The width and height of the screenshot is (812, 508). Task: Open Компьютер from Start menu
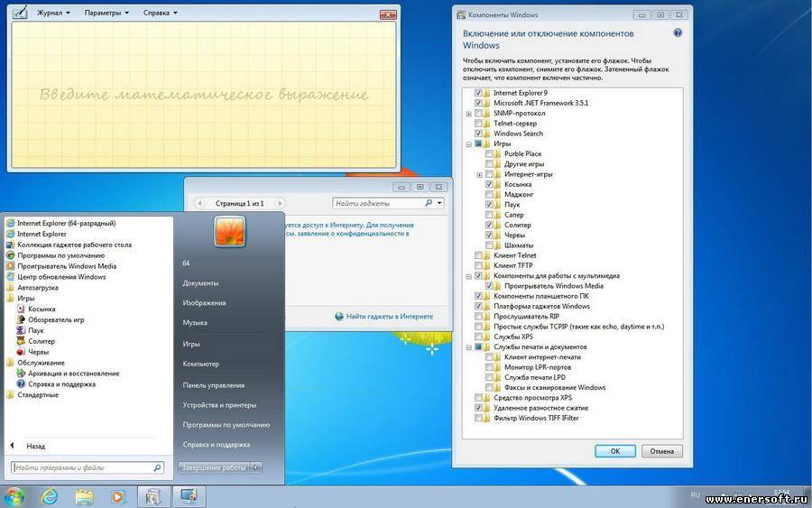[x=201, y=364]
